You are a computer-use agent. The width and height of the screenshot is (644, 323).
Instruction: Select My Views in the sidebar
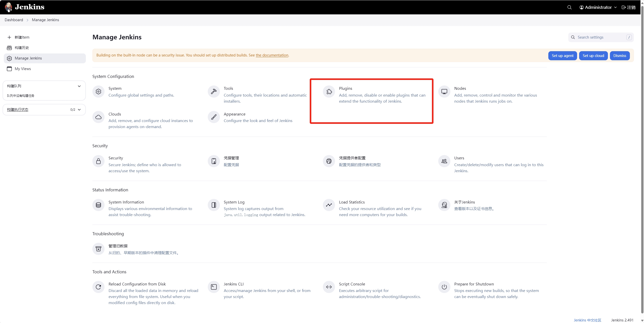(23, 69)
